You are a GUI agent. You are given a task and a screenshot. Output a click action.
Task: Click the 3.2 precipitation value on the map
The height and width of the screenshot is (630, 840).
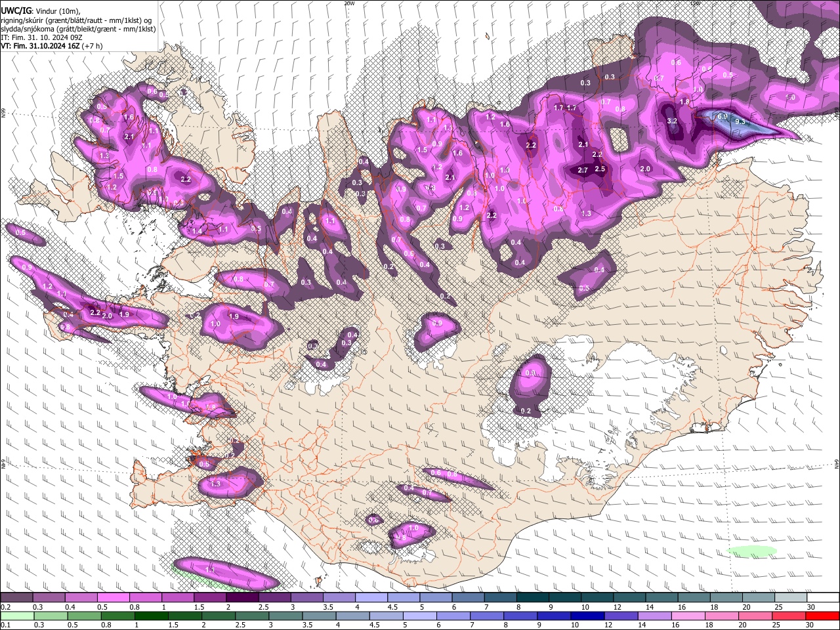[x=672, y=121]
